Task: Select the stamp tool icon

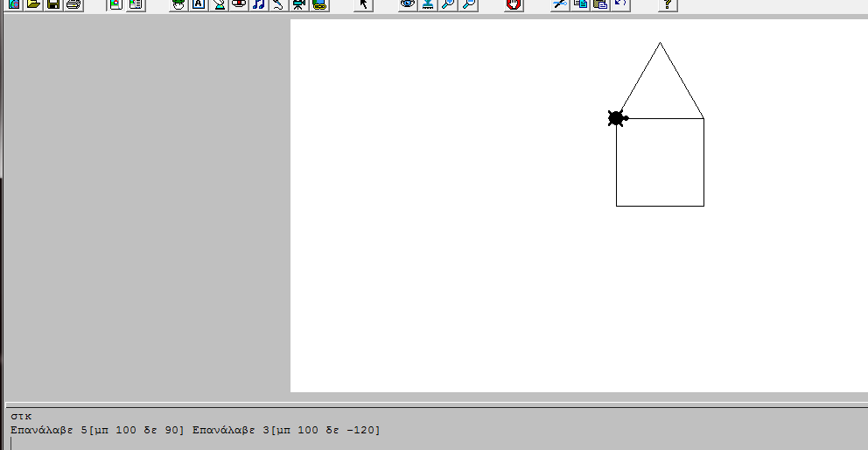Action: (427, 4)
